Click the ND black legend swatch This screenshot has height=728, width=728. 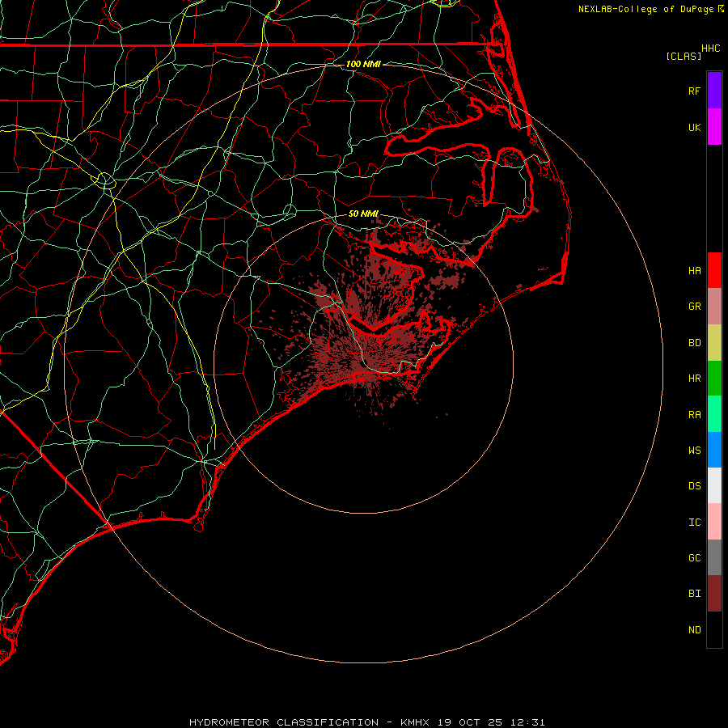(714, 629)
